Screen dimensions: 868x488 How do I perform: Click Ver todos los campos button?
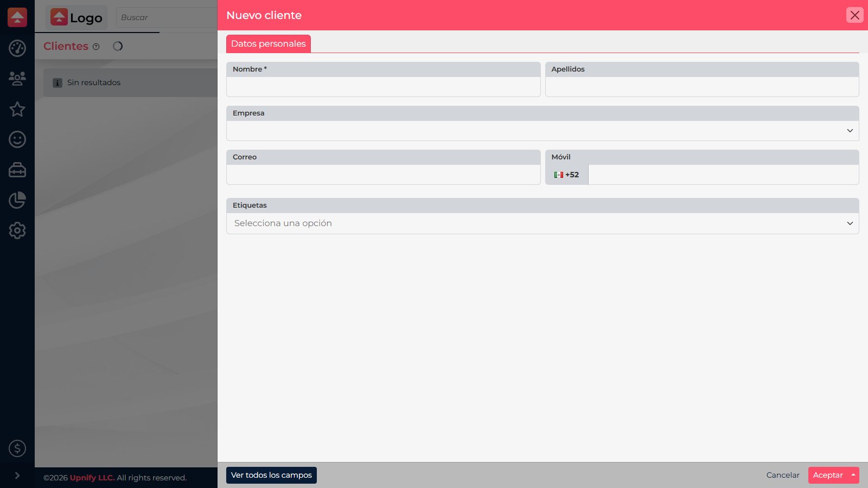click(x=271, y=475)
